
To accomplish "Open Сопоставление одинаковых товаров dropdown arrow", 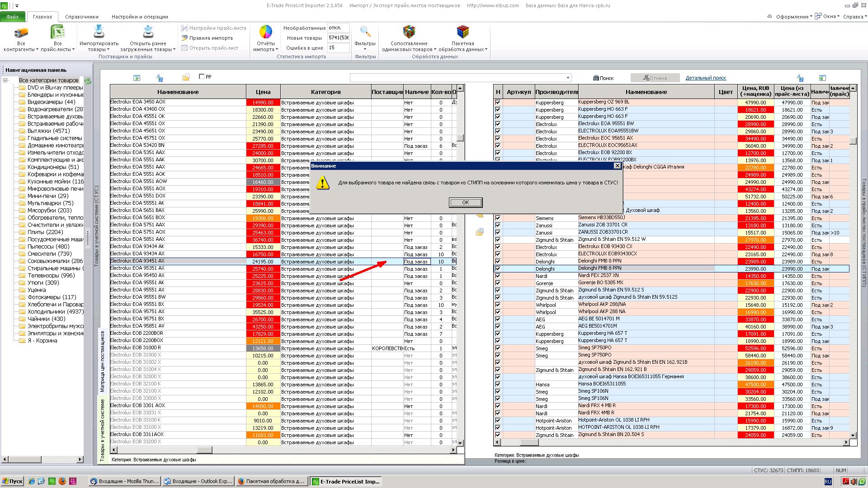I will pos(435,50).
